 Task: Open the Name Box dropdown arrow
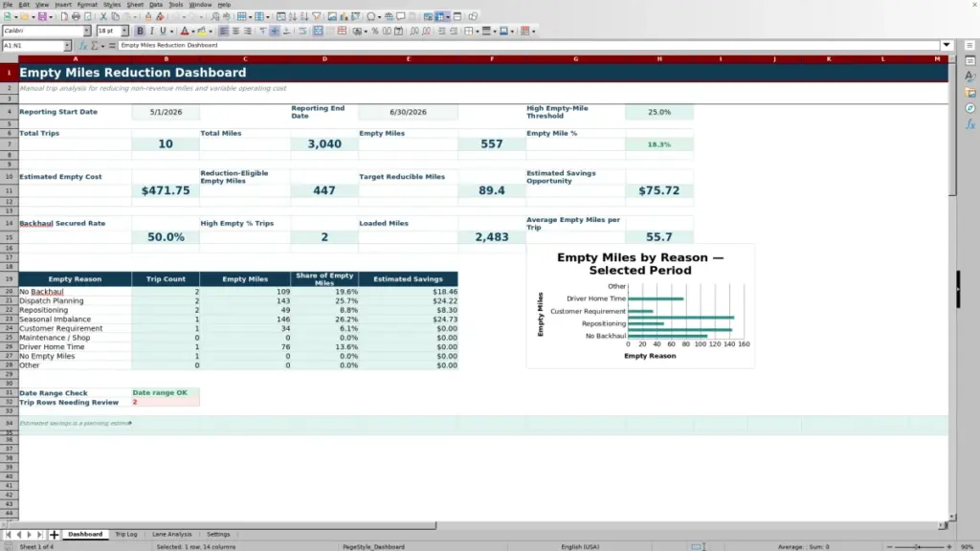(x=67, y=45)
